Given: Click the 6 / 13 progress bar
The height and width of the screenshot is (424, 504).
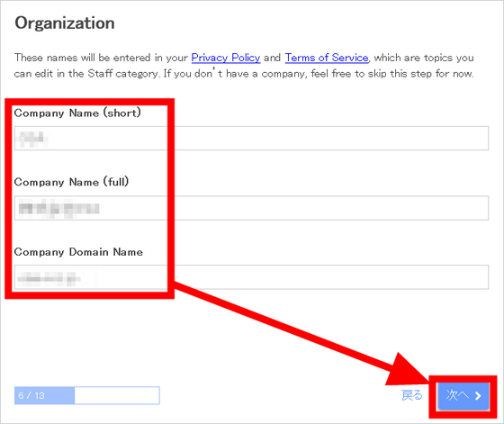Looking at the screenshot, I should [87, 395].
